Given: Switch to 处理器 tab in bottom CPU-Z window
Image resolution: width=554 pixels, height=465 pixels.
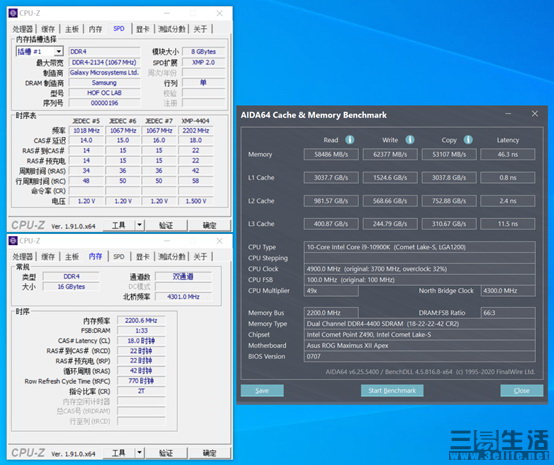Looking at the screenshot, I should point(23,257).
